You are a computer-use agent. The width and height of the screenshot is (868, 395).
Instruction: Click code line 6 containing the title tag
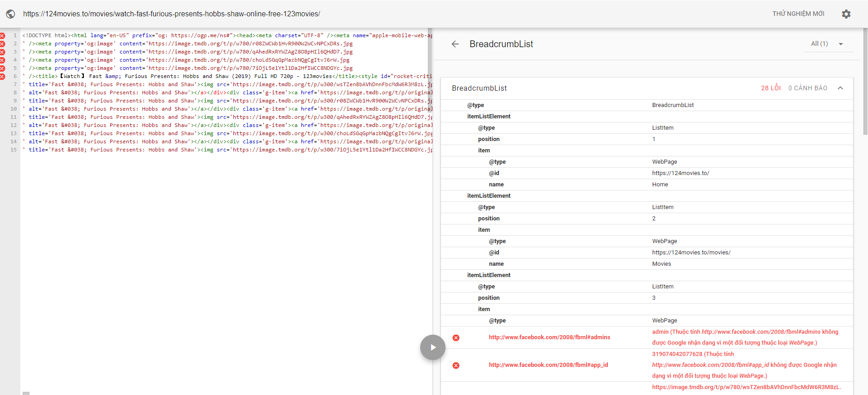point(227,76)
